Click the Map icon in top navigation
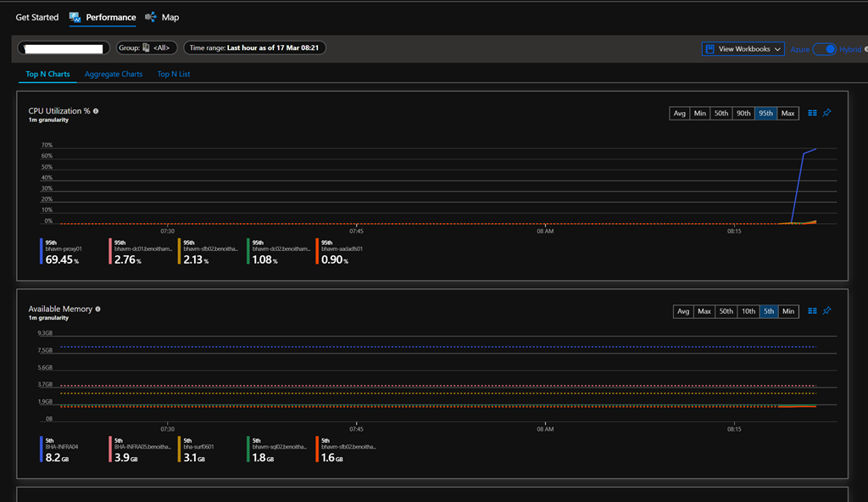The height and width of the screenshot is (502, 868). [151, 17]
